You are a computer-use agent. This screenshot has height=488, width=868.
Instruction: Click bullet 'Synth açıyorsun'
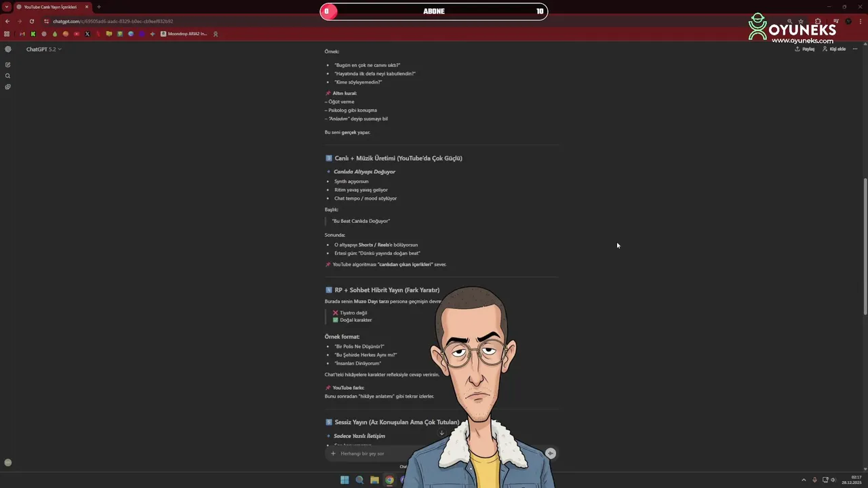[x=351, y=182]
